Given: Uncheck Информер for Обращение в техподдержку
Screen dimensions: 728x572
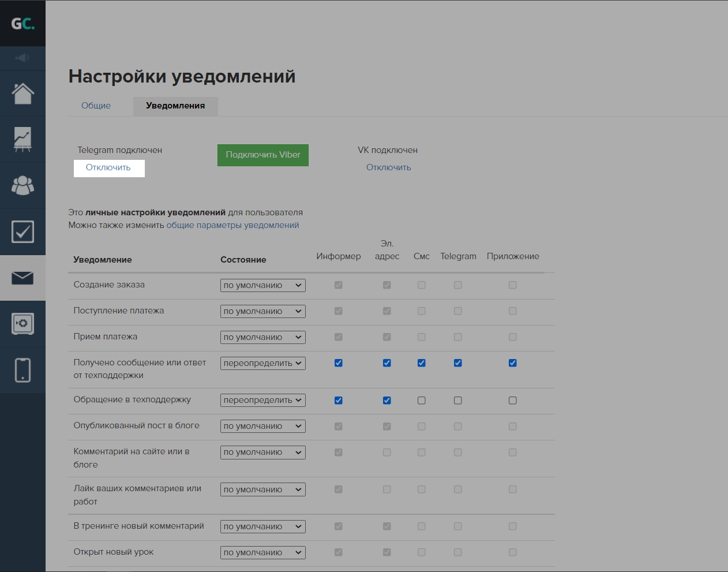Looking at the screenshot, I should (x=339, y=401).
